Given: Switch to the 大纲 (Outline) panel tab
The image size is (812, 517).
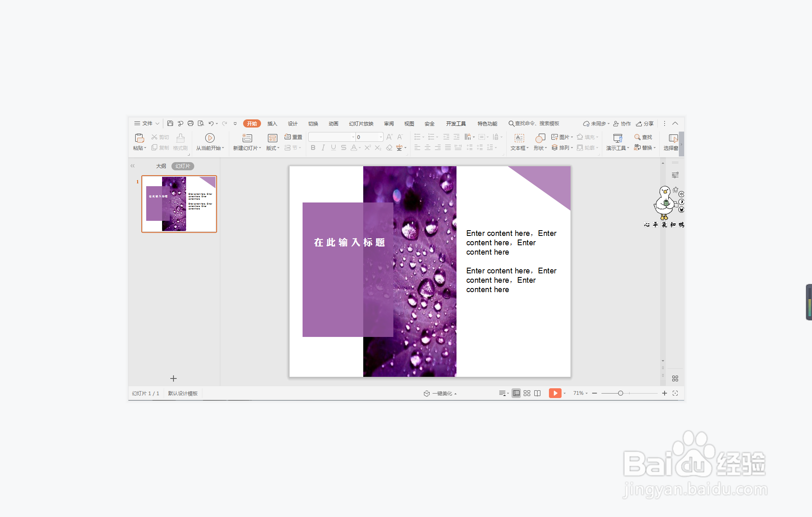Looking at the screenshot, I should click(x=161, y=166).
